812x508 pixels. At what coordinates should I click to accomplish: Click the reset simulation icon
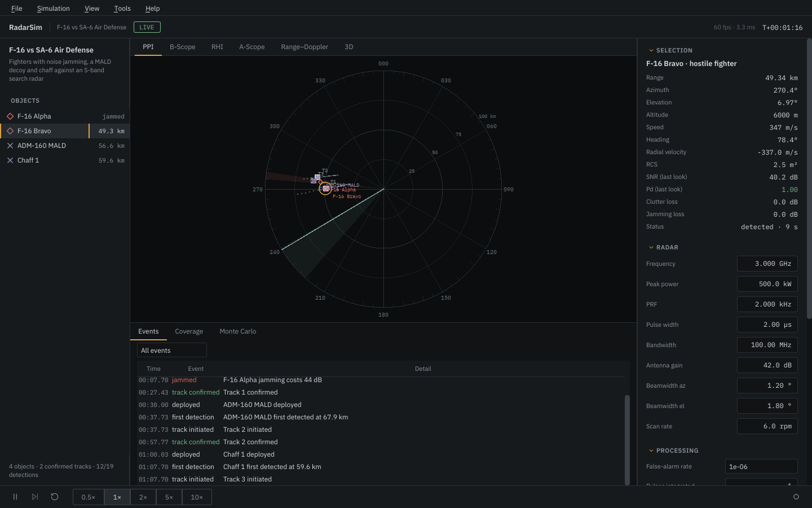[x=55, y=497]
